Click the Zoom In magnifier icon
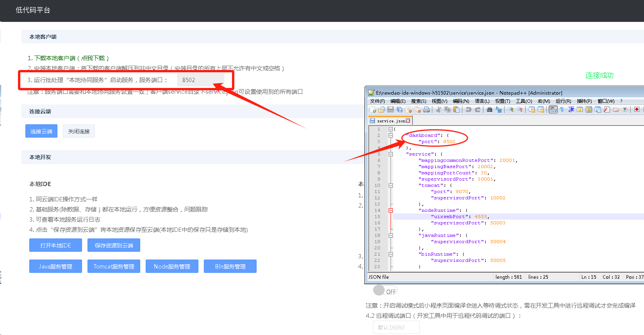 coord(511,109)
